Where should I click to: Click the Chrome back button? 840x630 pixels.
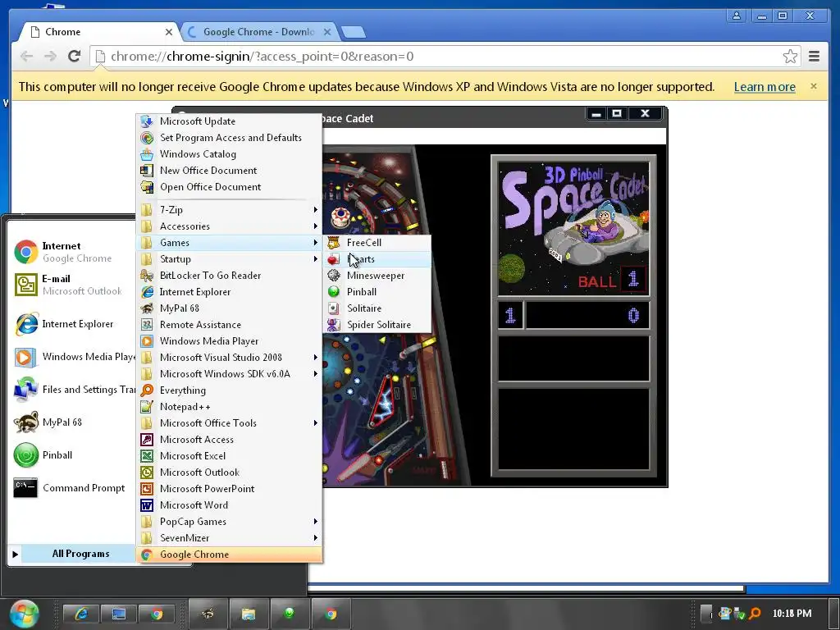(x=26, y=57)
